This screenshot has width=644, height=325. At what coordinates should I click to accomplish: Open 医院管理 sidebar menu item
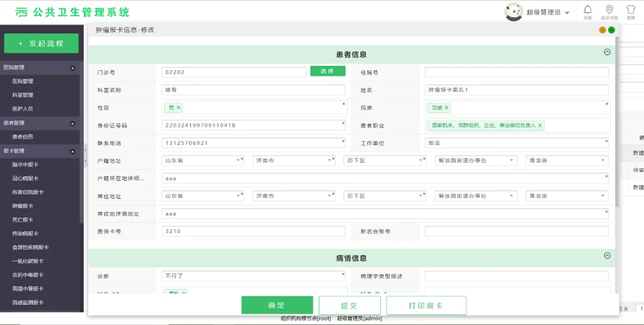click(23, 81)
